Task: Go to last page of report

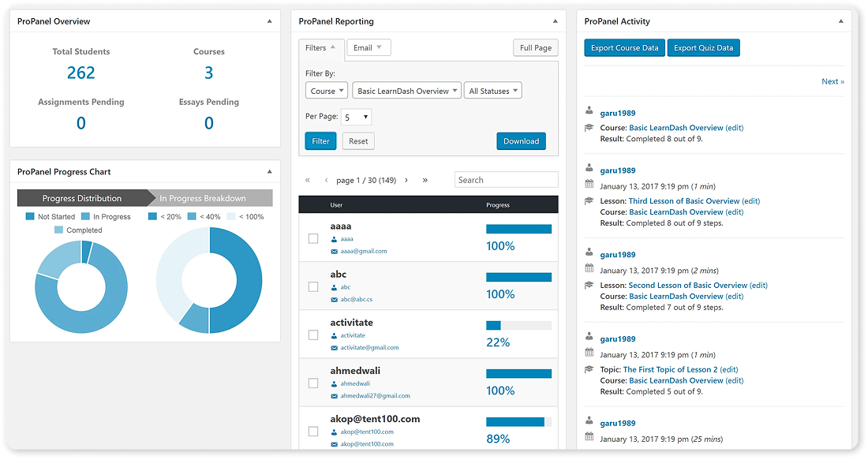Action: [425, 180]
